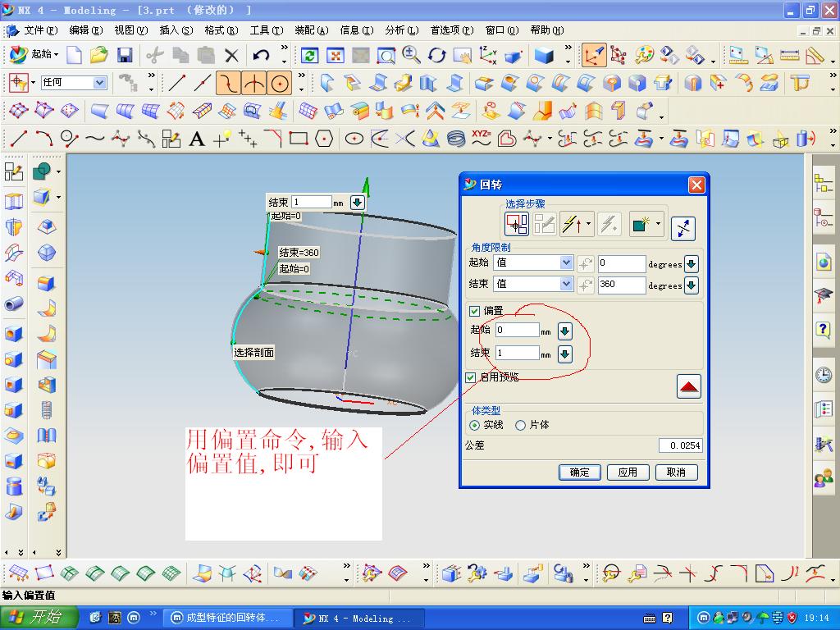Click the Delete X icon
Viewport: 840px width, 630px height.
[231, 55]
